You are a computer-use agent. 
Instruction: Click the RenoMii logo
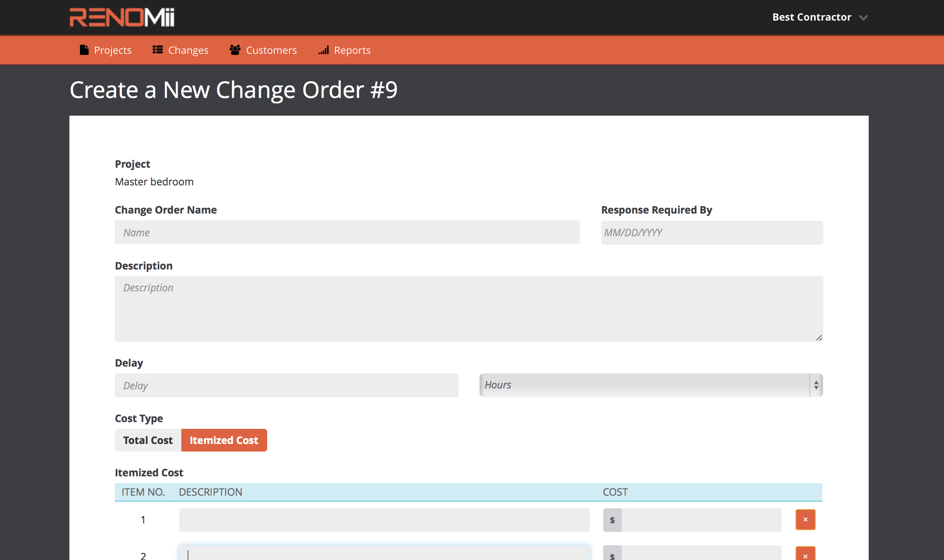pos(122,17)
